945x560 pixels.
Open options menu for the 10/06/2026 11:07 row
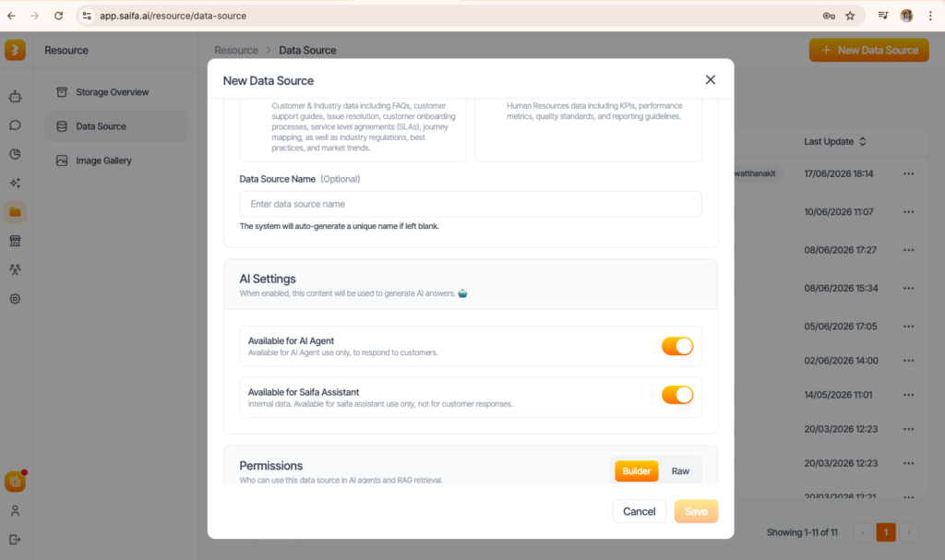tap(908, 212)
